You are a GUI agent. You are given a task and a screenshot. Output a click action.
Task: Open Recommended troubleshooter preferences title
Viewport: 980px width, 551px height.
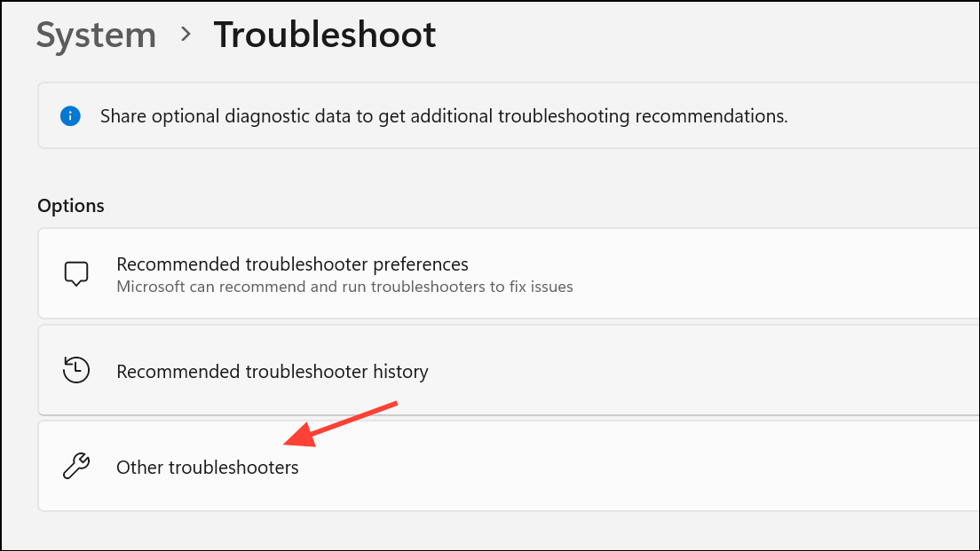[292, 264]
